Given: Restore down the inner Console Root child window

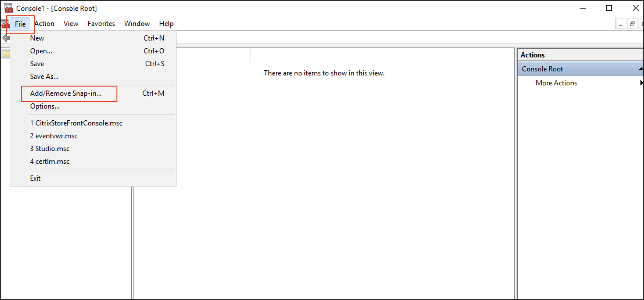Looking at the screenshot, I should (x=632, y=24).
